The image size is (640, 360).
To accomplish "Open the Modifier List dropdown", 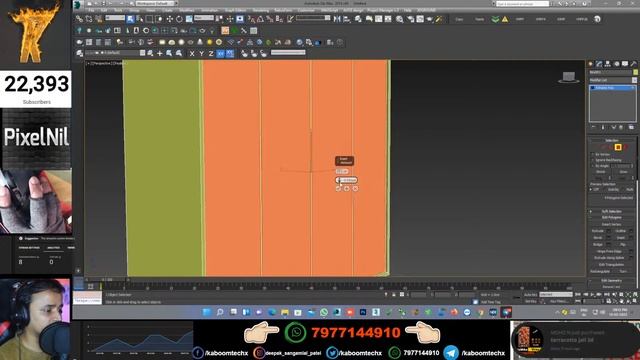I will (x=613, y=80).
